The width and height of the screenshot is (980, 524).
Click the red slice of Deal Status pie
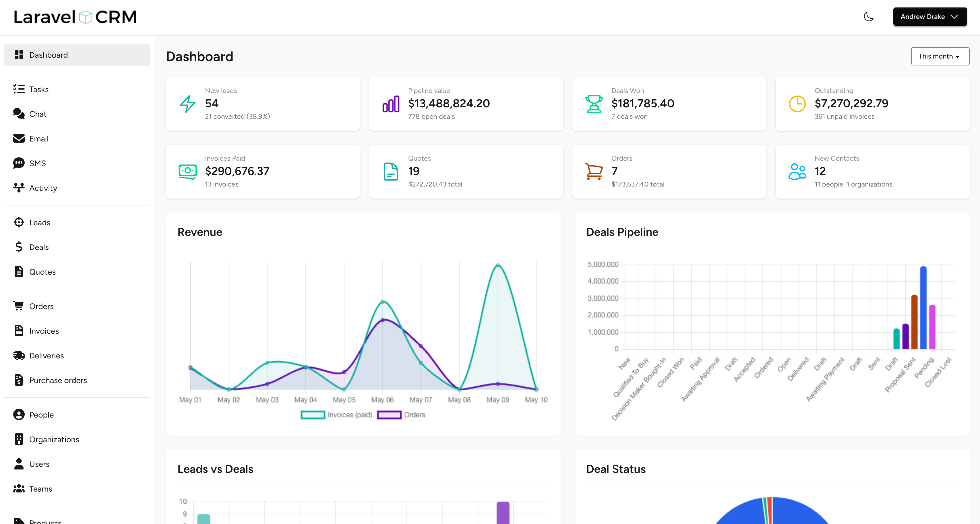[769, 510]
